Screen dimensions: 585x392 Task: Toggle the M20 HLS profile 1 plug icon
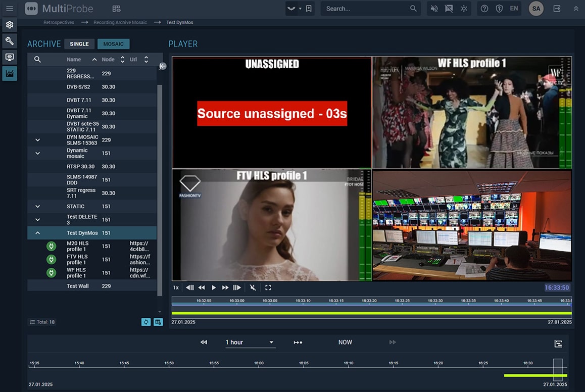(51, 246)
